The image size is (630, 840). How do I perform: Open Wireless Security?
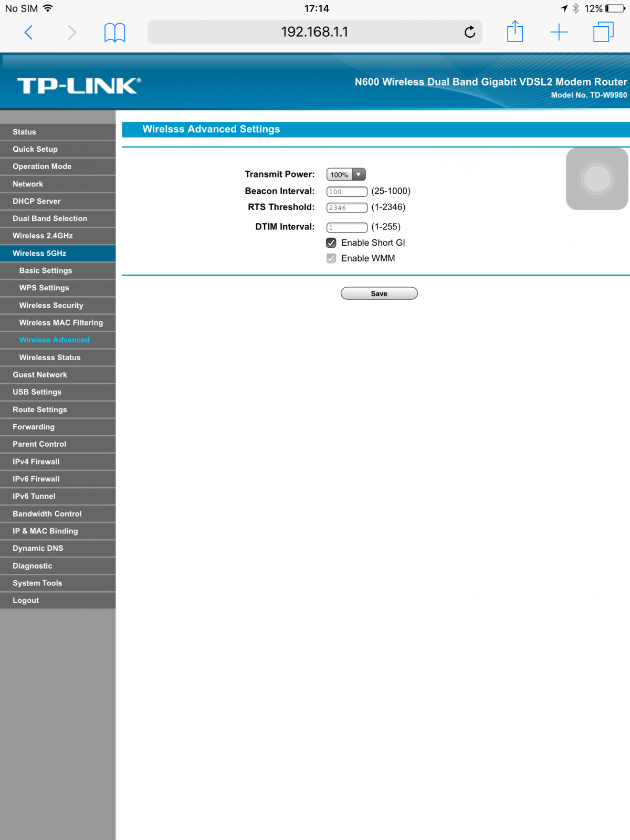coord(58,305)
